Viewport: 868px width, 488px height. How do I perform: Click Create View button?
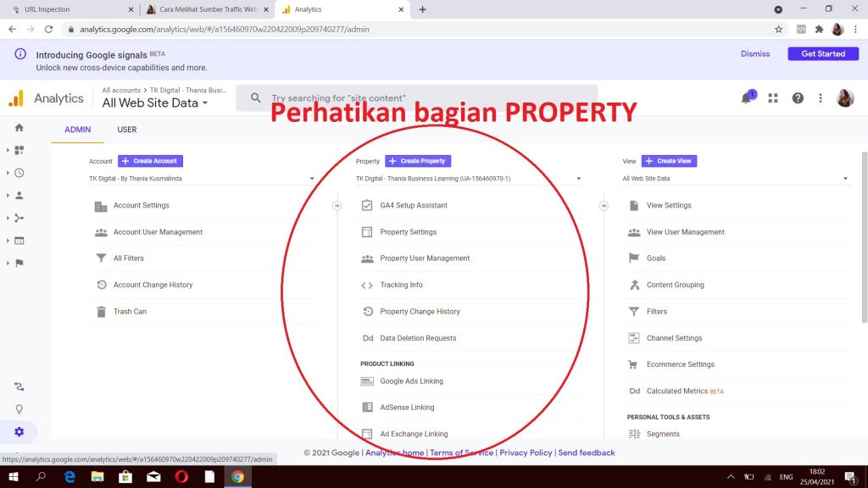coord(669,161)
